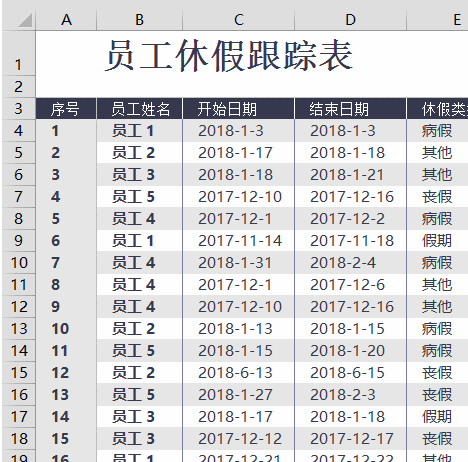
Task: Select start date 2018-6-13
Action: coord(238,373)
